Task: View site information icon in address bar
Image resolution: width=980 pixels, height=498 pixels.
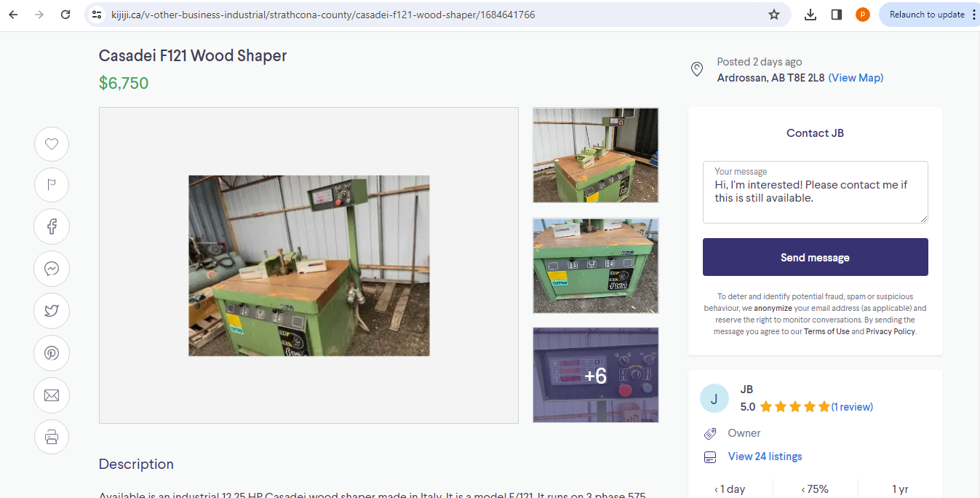Action: click(97, 15)
